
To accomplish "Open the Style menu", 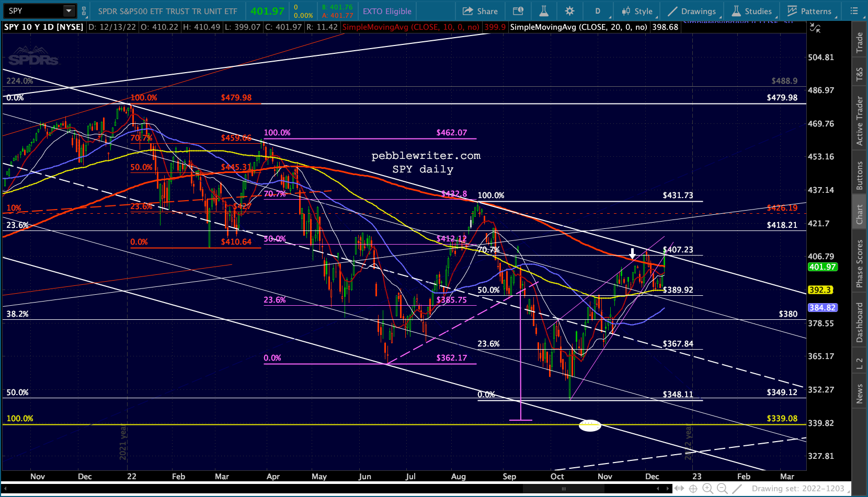I will tap(637, 11).
